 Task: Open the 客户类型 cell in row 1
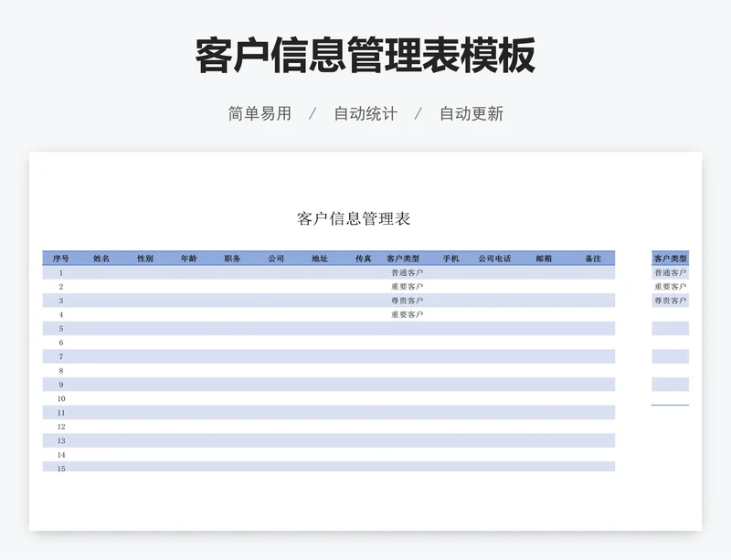pos(407,272)
